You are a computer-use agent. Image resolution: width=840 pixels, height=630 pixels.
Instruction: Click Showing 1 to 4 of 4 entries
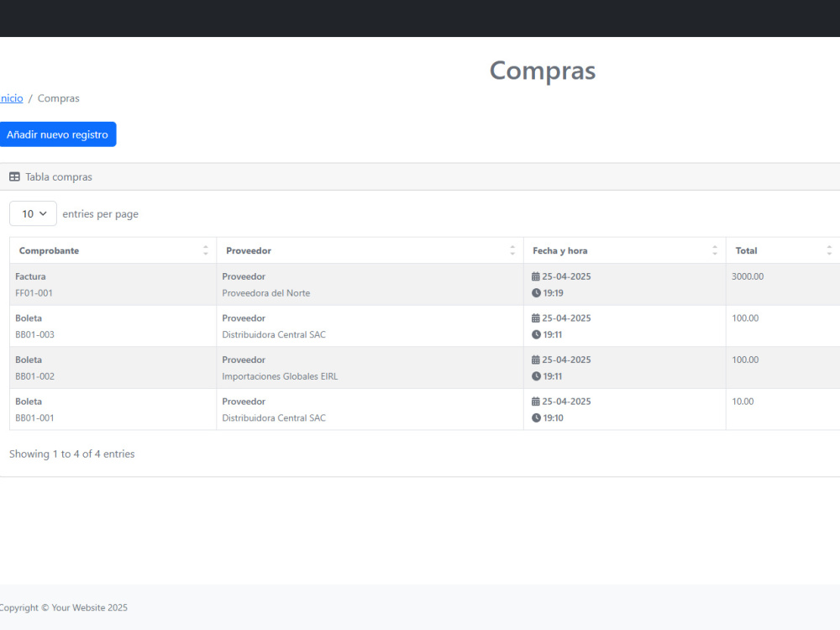[x=71, y=454]
